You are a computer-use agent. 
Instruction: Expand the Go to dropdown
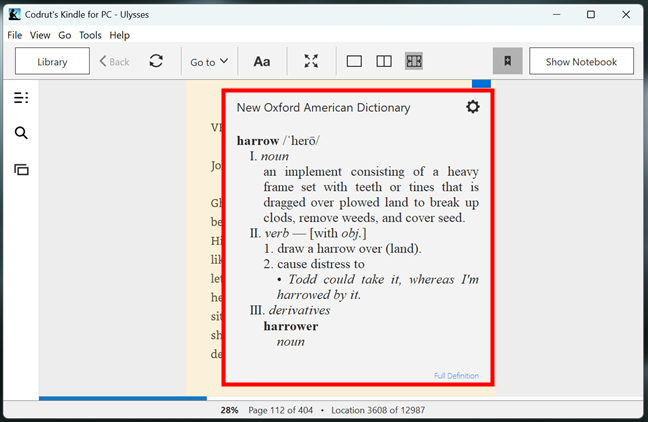pyautogui.click(x=209, y=61)
